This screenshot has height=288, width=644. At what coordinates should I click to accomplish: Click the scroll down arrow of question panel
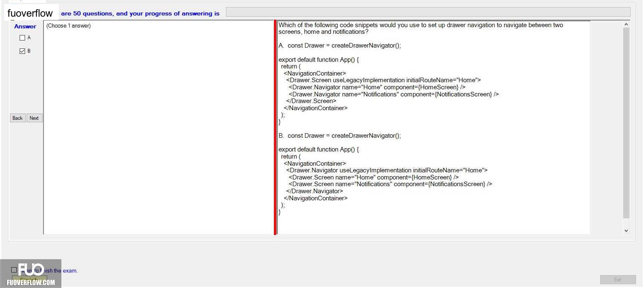click(x=626, y=230)
